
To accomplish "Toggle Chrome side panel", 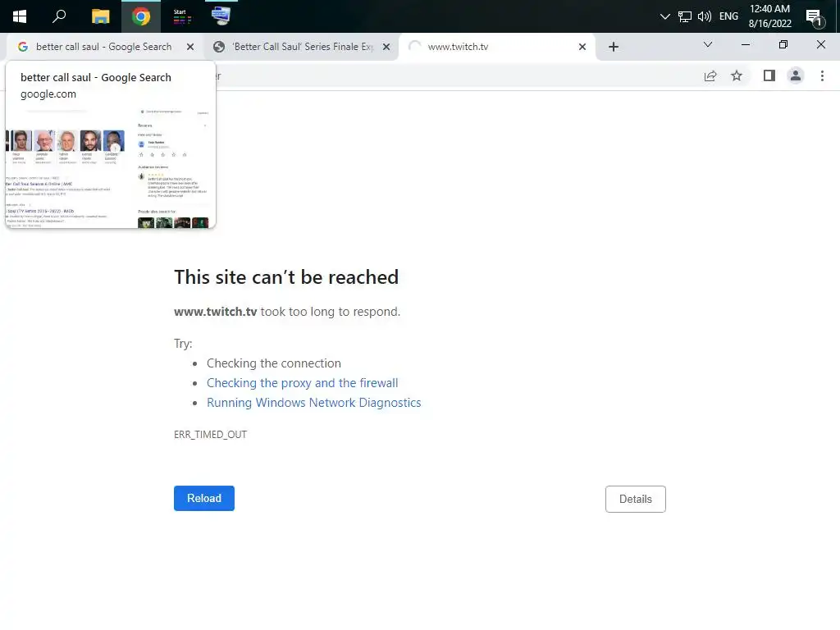I will (x=769, y=76).
